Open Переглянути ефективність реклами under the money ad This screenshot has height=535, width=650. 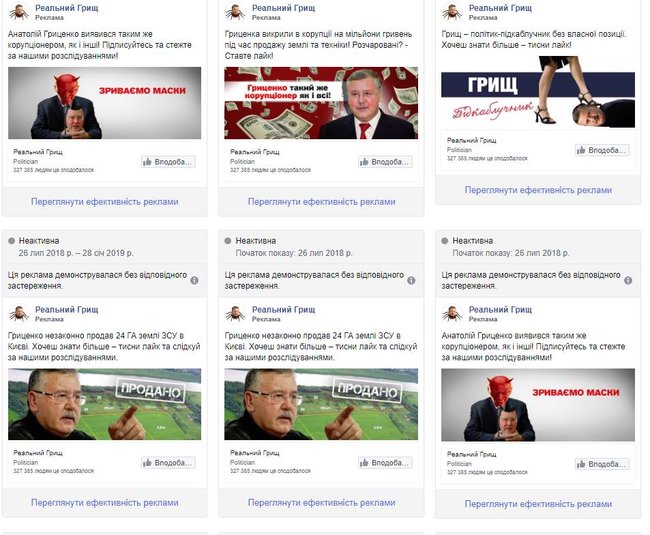[x=321, y=202]
